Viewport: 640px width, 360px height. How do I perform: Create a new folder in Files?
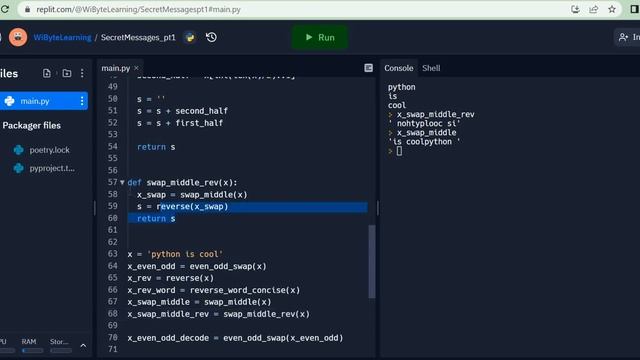[x=67, y=73]
